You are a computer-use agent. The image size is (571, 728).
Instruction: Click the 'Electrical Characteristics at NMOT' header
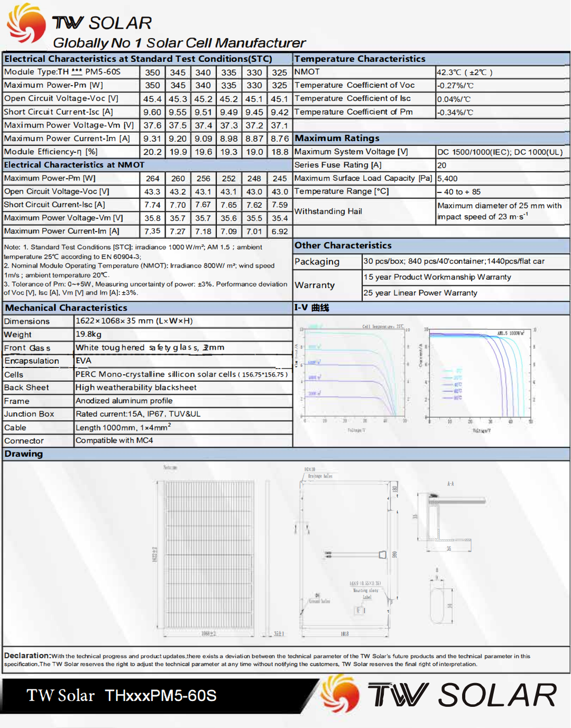click(x=74, y=165)
